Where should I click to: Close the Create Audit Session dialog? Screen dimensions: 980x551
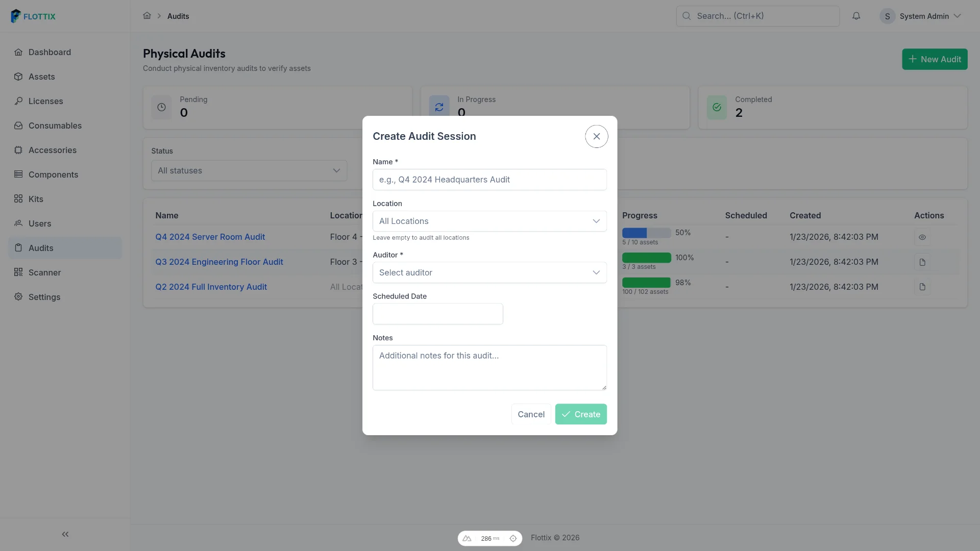coord(597,136)
